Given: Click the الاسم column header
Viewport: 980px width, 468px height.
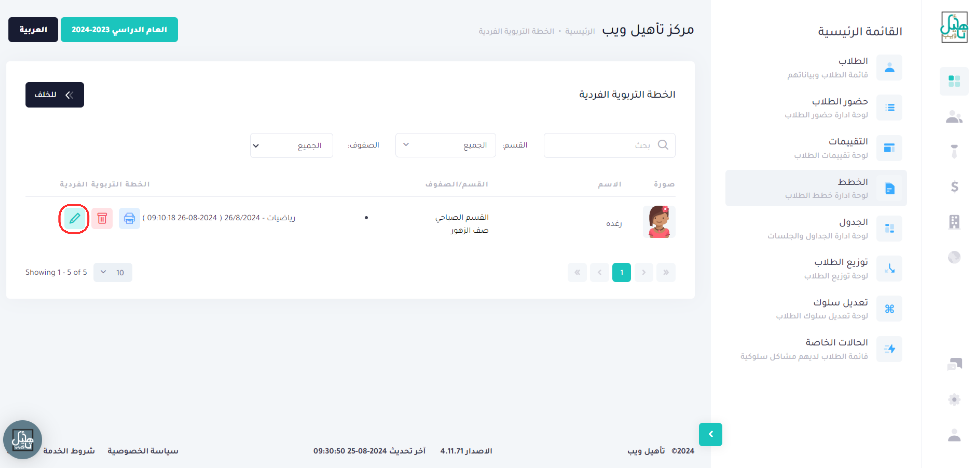Looking at the screenshot, I should coord(609,184).
